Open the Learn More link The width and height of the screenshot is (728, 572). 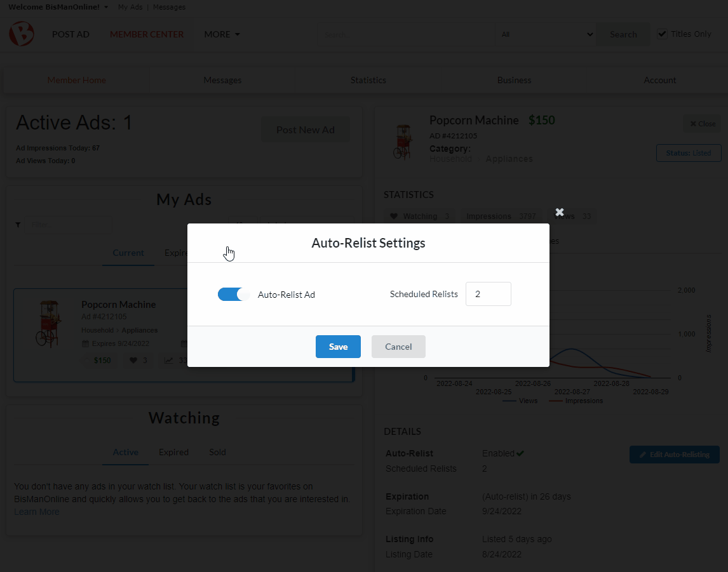[x=36, y=512]
